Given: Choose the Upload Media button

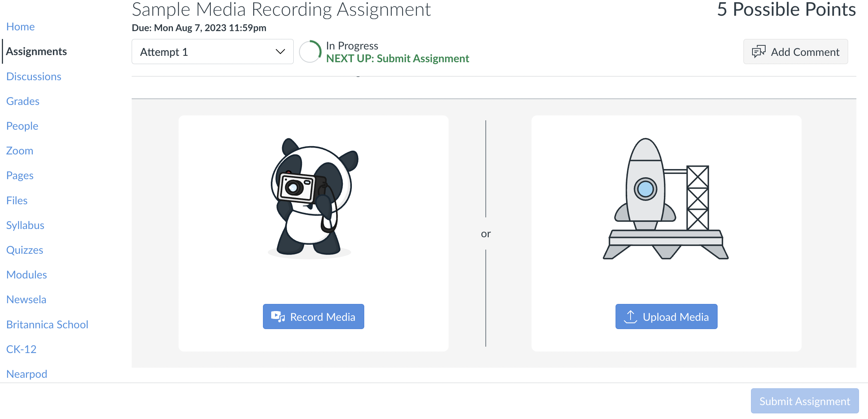Looking at the screenshot, I should (x=666, y=317).
